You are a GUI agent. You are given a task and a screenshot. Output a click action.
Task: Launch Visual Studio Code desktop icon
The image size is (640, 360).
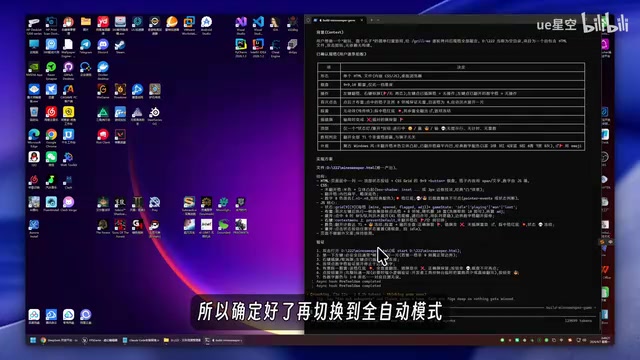(258, 25)
